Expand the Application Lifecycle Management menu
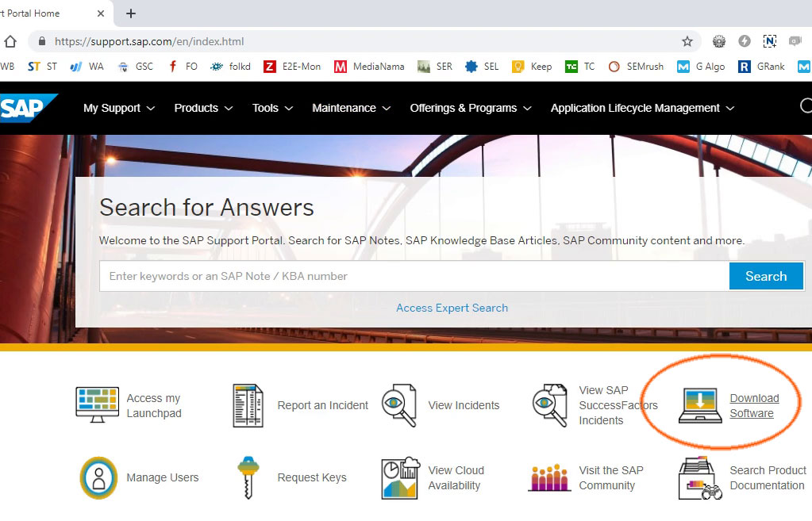This screenshot has width=812, height=521. click(x=642, y=108)
